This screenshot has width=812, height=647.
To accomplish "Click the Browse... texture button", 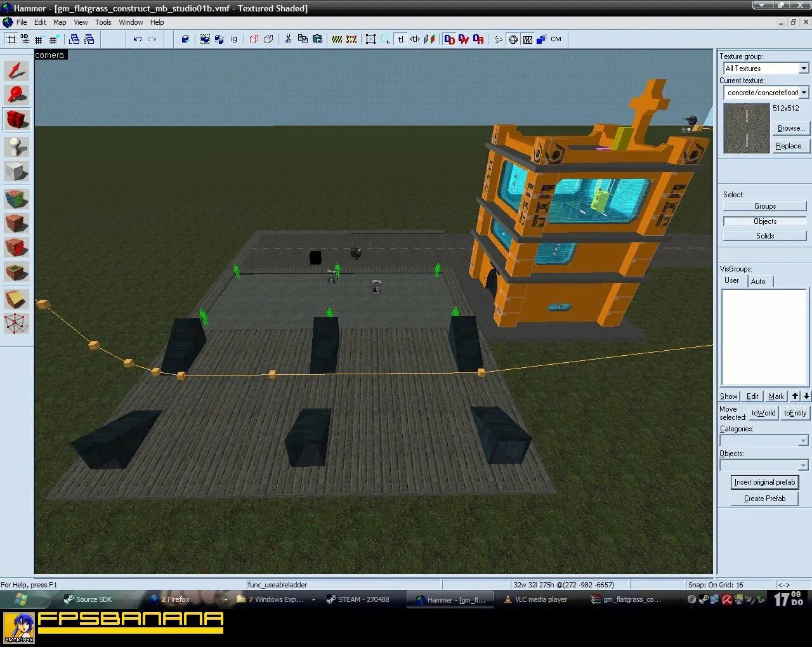I will tap(790, 128).
